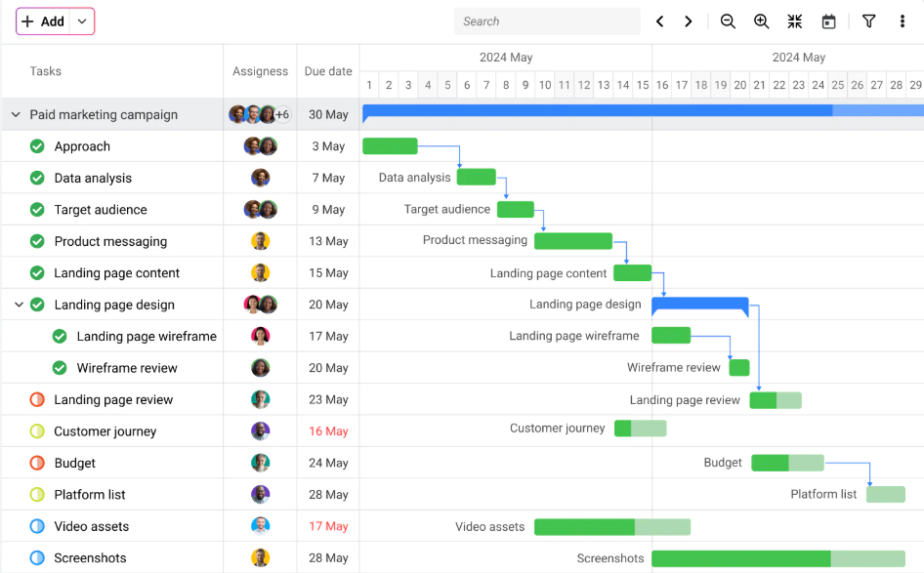Fit the chart to screen width
The width and height of the screenshot is (924, 573).
coord(795,20)
